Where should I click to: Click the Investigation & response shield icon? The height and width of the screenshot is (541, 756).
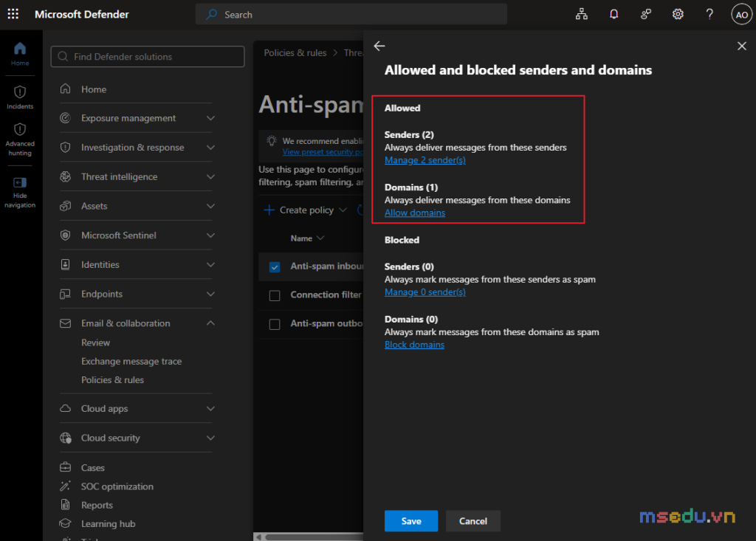65,147
